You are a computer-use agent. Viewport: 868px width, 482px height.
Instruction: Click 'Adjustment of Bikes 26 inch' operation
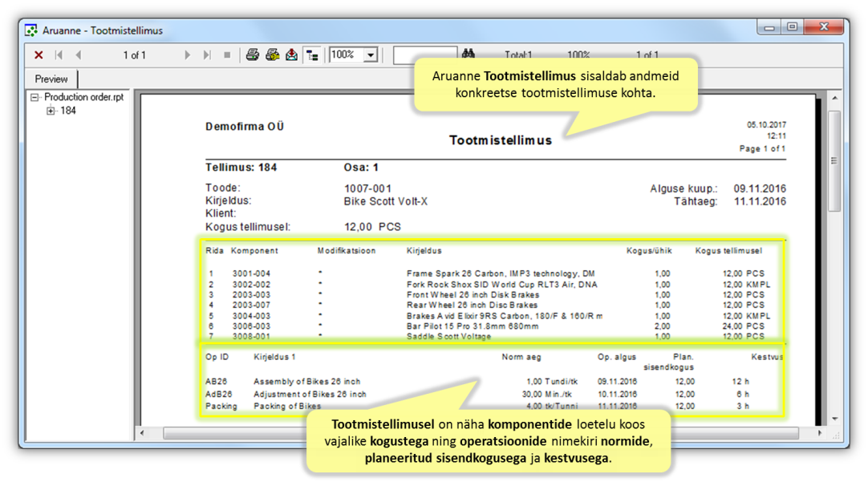point(310,395)
